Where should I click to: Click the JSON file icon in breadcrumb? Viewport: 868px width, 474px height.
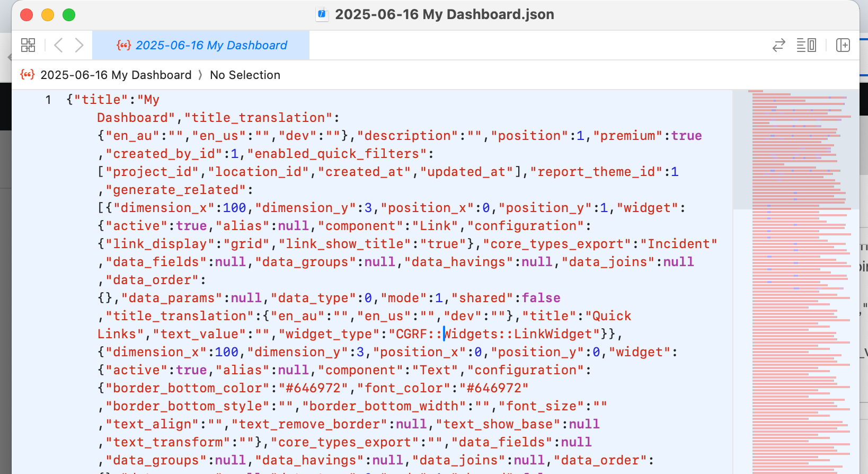pos(28,74)
